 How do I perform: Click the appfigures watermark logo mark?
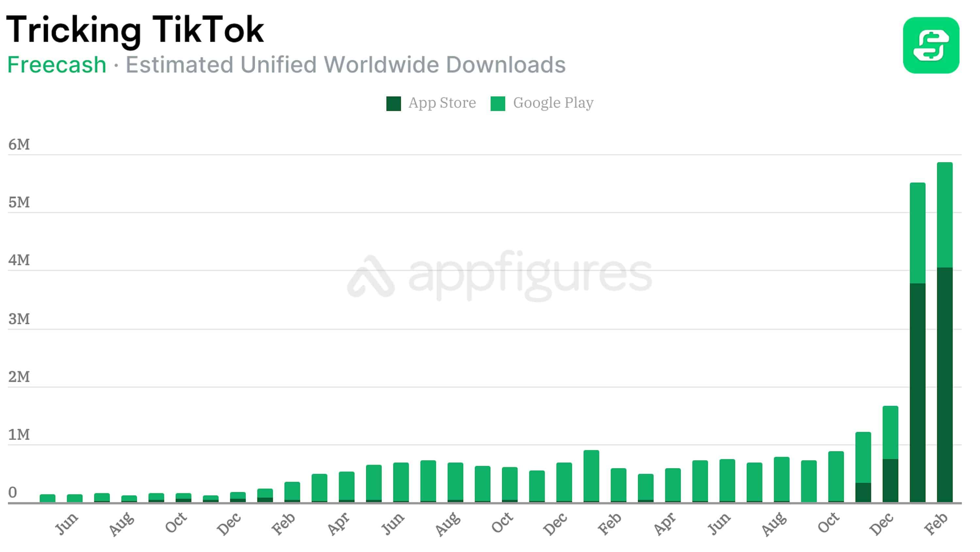370,277
